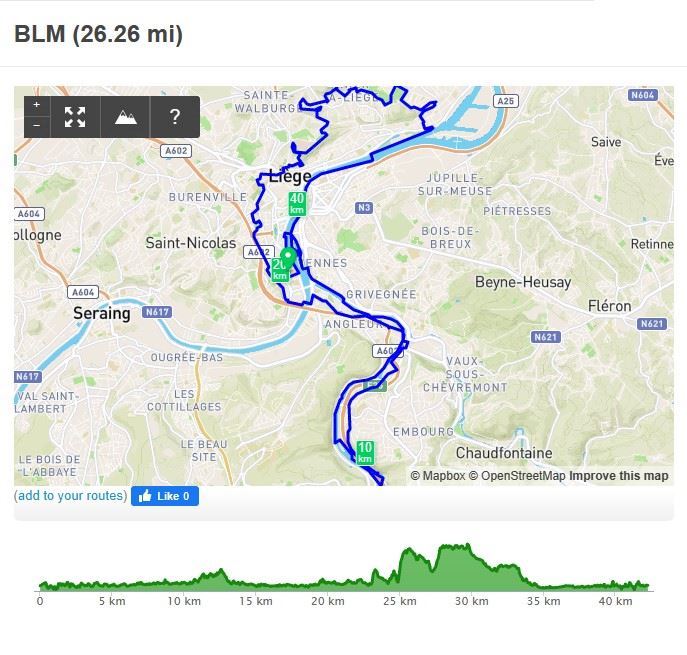Open the OpenStreetMap attribution link
687x655 pixels.
coord(517,476)
